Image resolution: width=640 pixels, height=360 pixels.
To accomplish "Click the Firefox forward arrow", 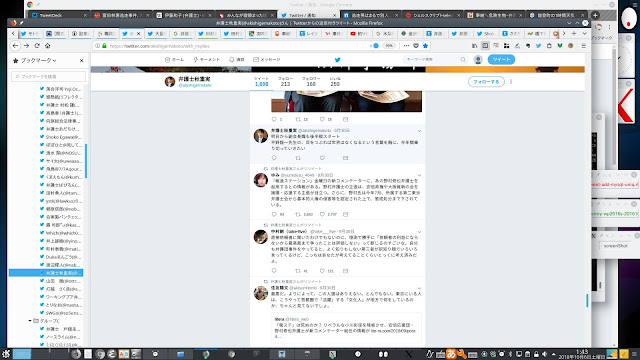I will pos(26,46).
